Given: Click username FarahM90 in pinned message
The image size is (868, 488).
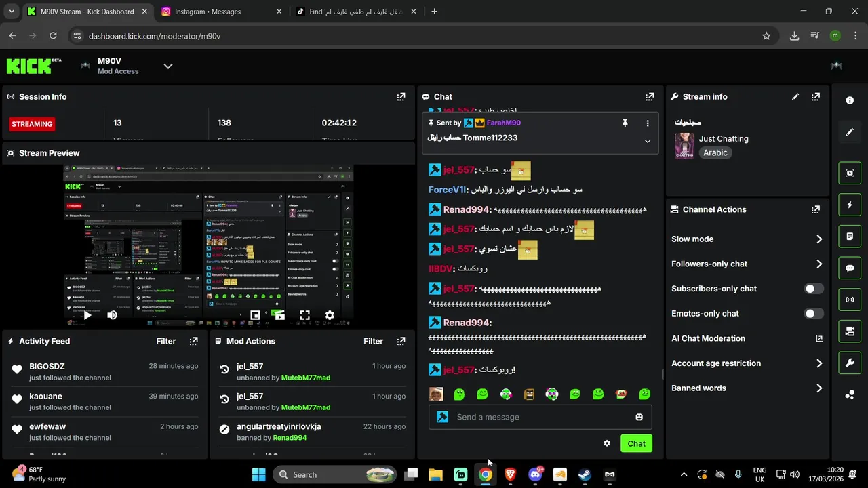Looking at the screenshot, I should pyautogui.click(x=504, y=123).
